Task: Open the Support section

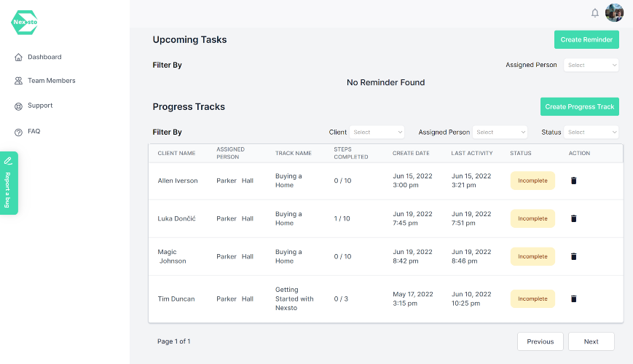Action: tap(40, 106)
